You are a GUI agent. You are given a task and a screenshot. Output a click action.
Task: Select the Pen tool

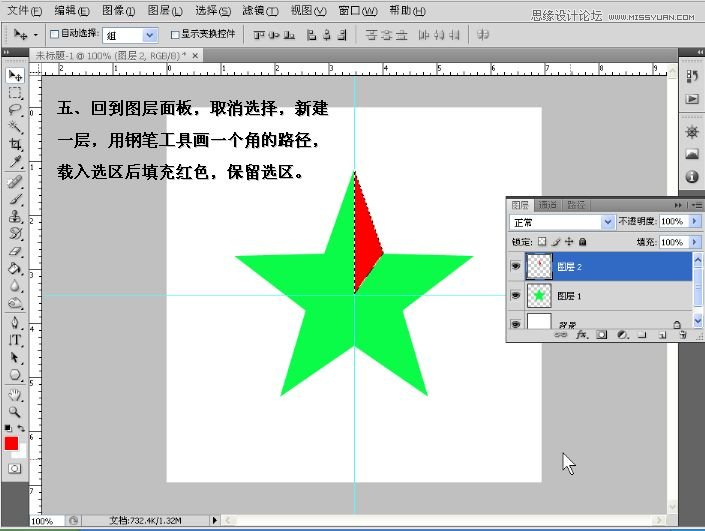[15, 323]
